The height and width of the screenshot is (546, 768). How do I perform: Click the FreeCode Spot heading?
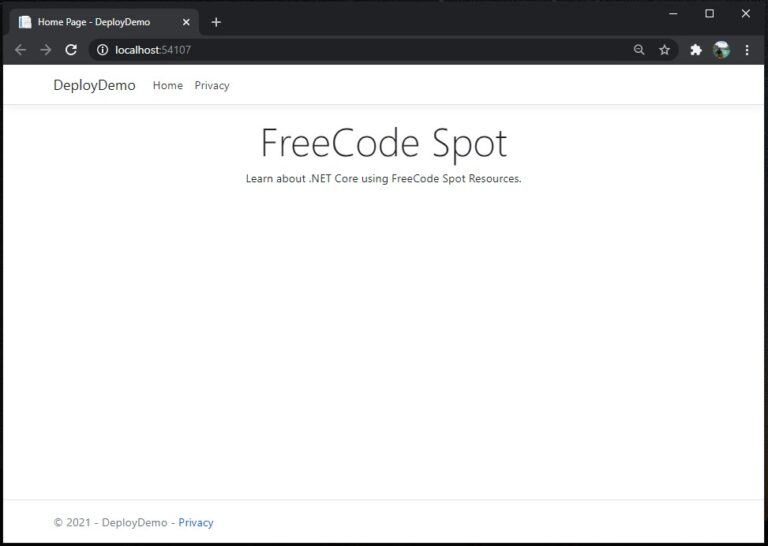(x=384, y=144)
